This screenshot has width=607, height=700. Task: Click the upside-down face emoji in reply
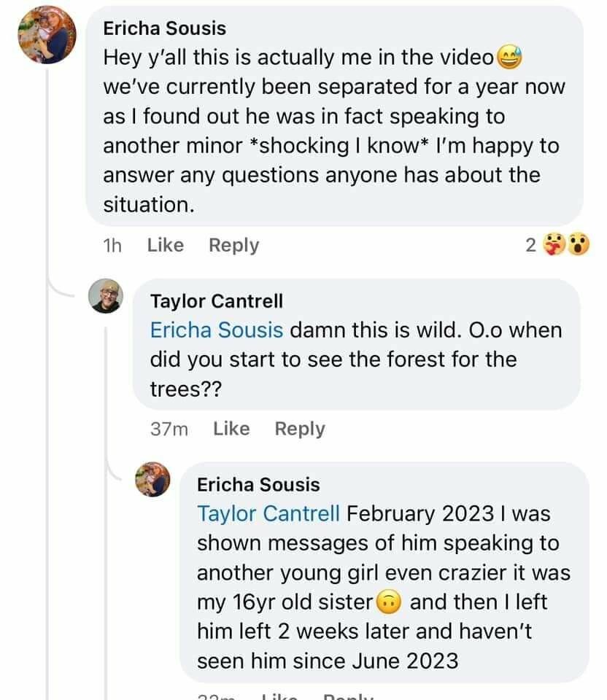(x=389, y=602)
